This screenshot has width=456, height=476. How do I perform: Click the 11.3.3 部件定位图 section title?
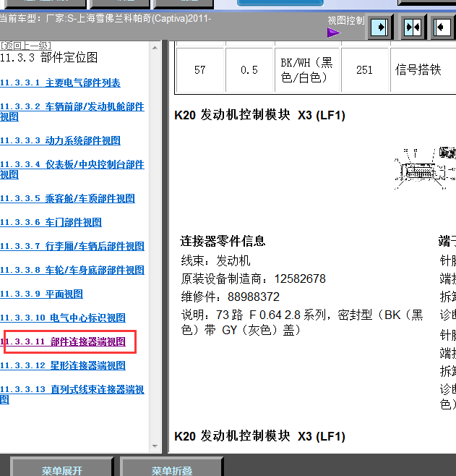click(49, 57)
